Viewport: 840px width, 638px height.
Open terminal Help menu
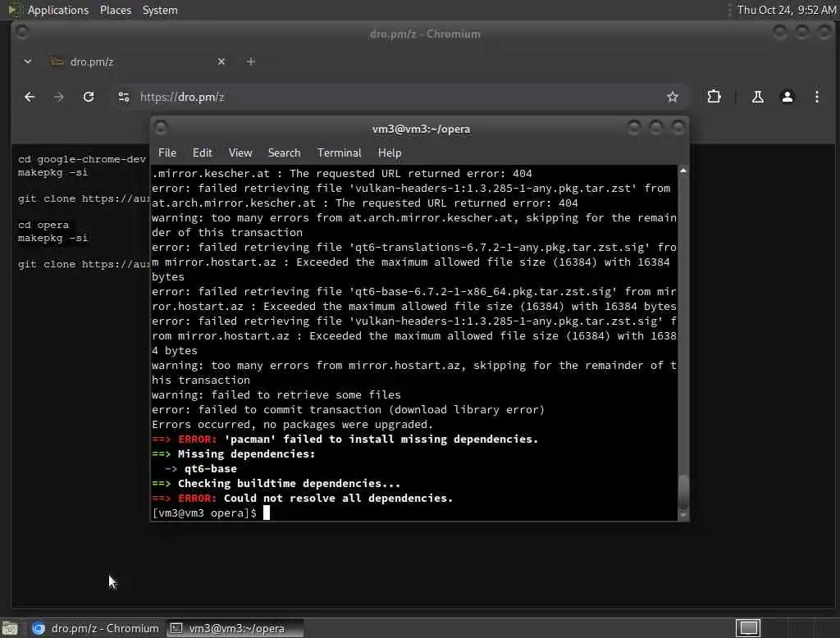coord(390,153)
